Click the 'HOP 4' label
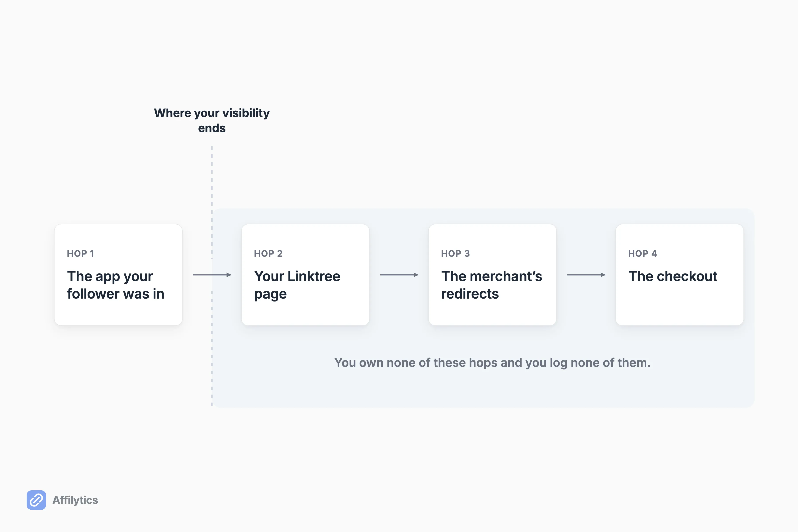 [x=643, y=253]
